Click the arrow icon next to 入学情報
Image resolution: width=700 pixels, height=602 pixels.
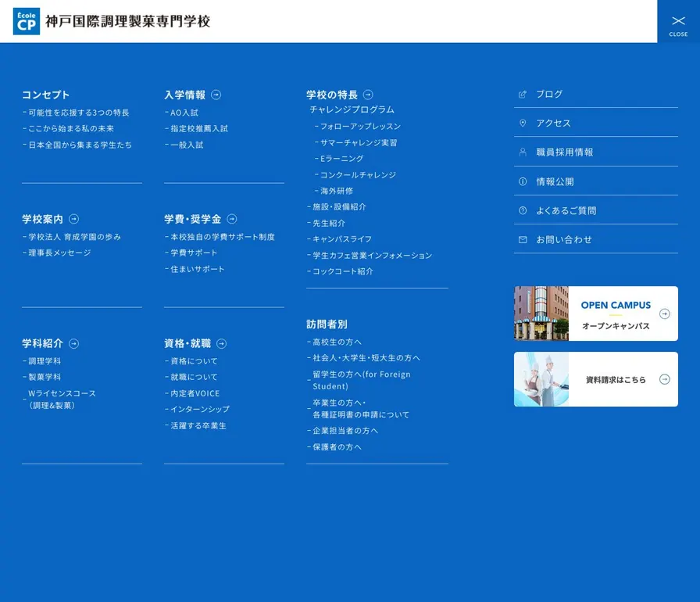[216, 95]
